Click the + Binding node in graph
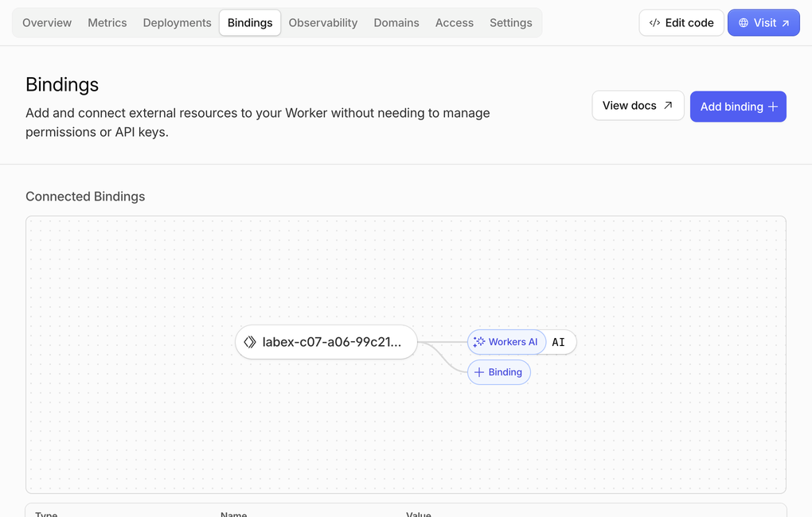This screenshot has width=812, height=517. point(498,372)
